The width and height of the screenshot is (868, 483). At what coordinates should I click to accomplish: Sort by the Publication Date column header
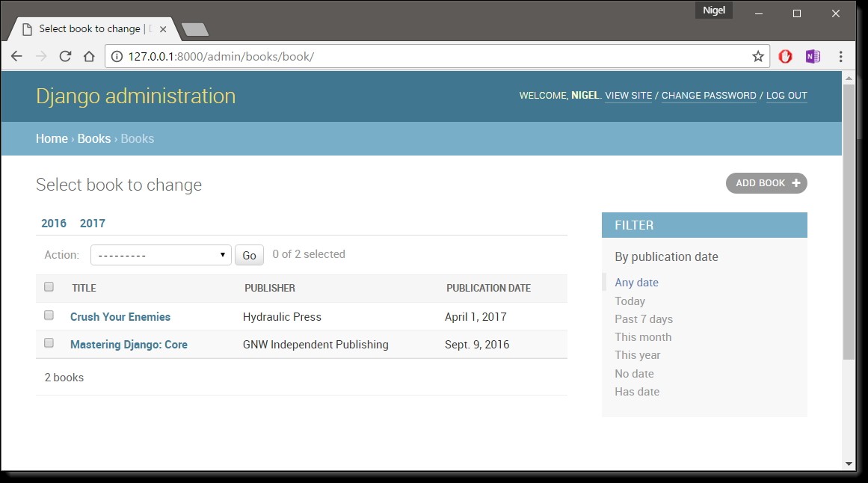pos(488,288)
